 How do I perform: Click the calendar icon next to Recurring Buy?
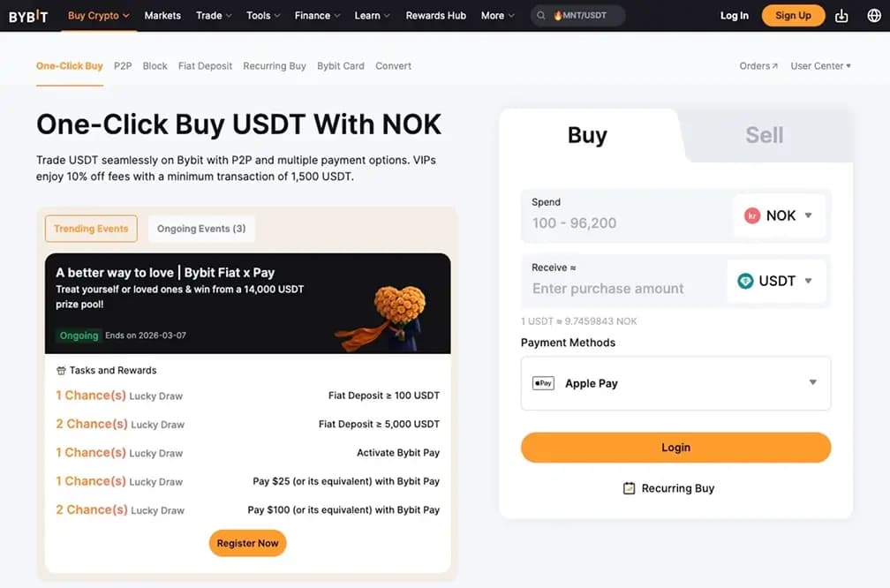point(630,487)
